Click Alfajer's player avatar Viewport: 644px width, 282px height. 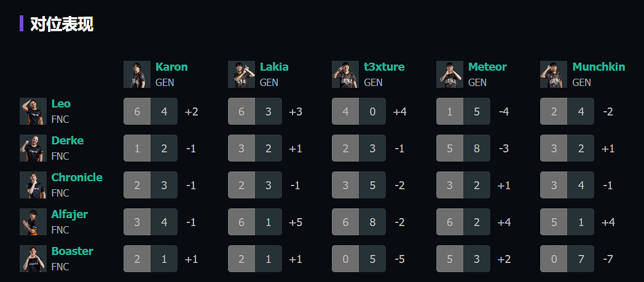tap(33, 222)
